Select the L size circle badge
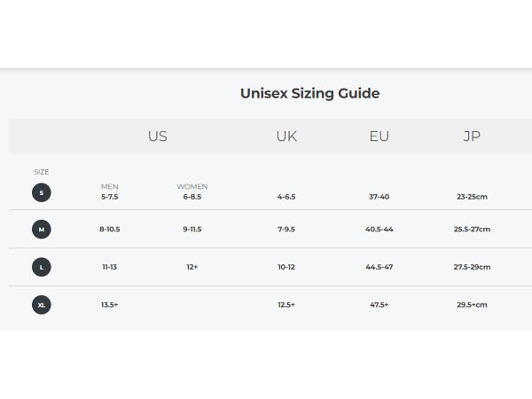The height and width of the screenshot is (399, 532). [x=42, y=267]
